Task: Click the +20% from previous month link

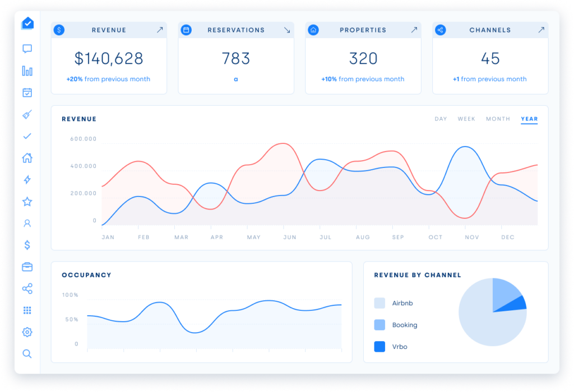Action: pos(109,79)
